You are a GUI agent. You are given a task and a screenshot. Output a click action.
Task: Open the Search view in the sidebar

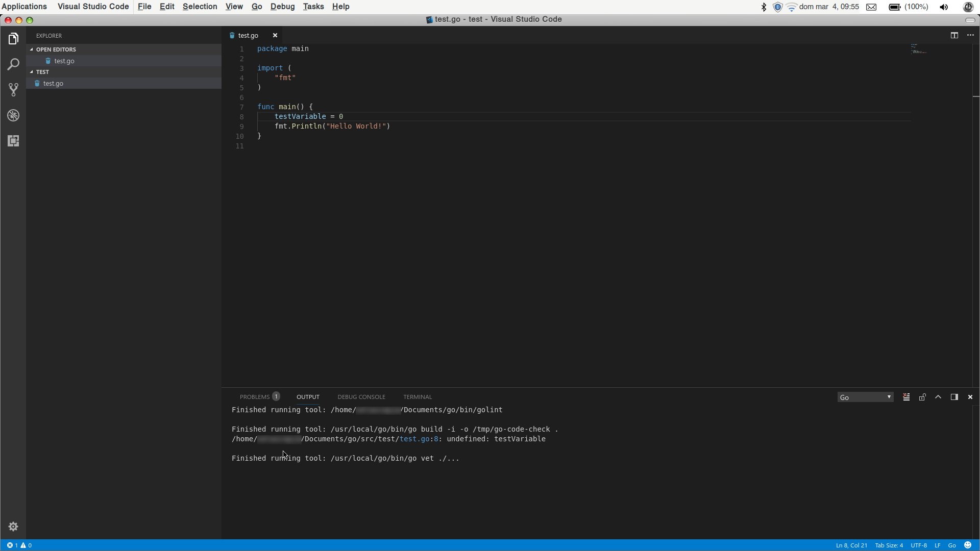(x=13, y=64)
